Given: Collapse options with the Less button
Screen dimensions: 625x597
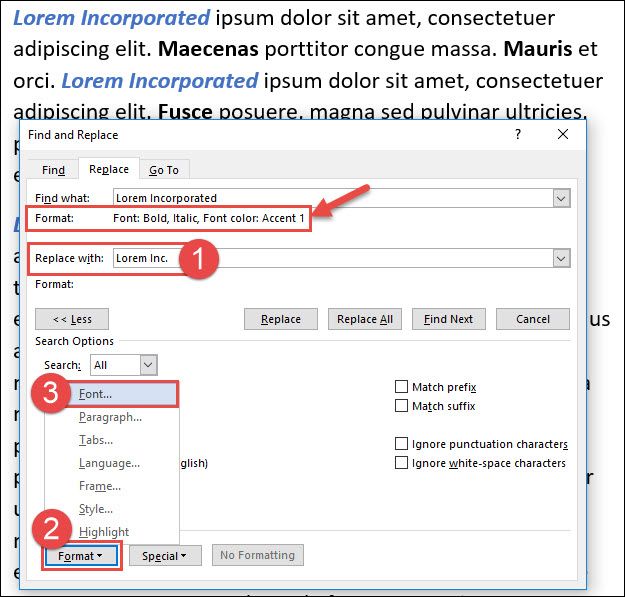Looking at the screenshot, I should pos(72,319).
